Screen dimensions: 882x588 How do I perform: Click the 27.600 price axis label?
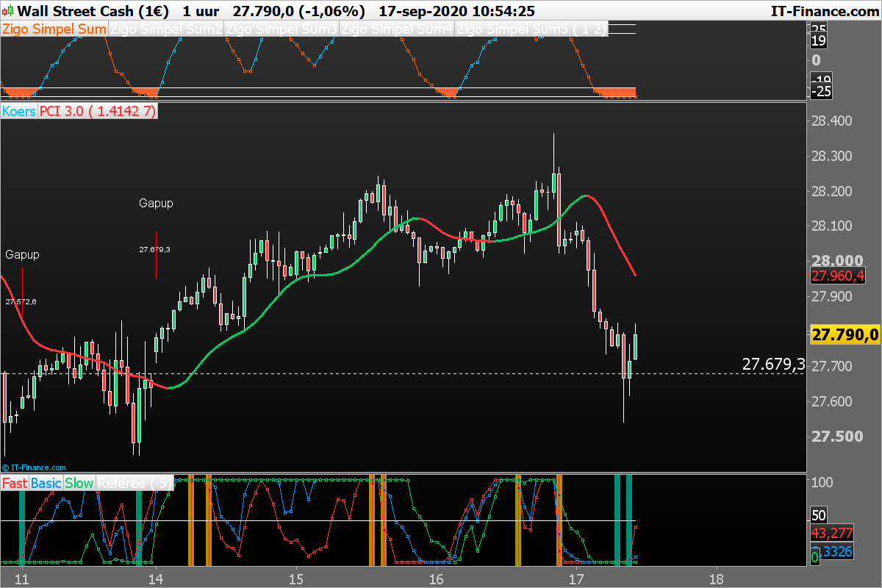coord(833,401)
